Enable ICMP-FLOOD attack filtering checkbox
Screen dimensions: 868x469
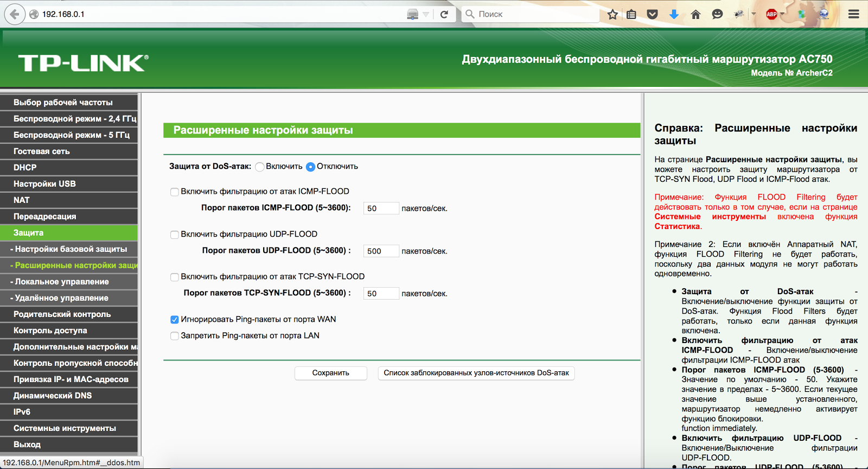coord(175,192)
